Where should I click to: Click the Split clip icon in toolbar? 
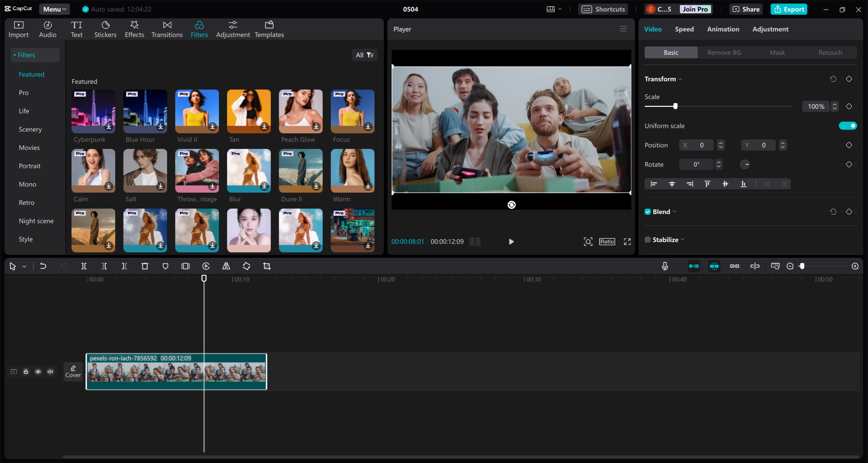(84, 266)
